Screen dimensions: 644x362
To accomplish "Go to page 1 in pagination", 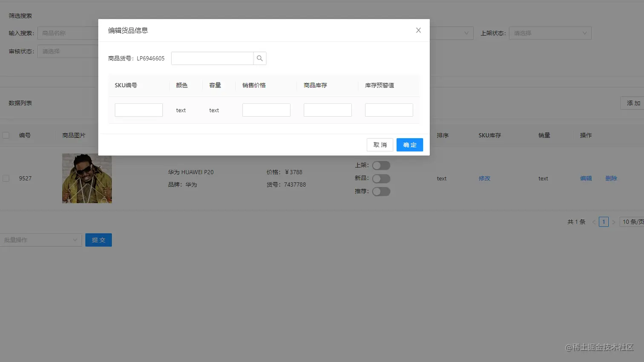I will (x=604, y=222).
